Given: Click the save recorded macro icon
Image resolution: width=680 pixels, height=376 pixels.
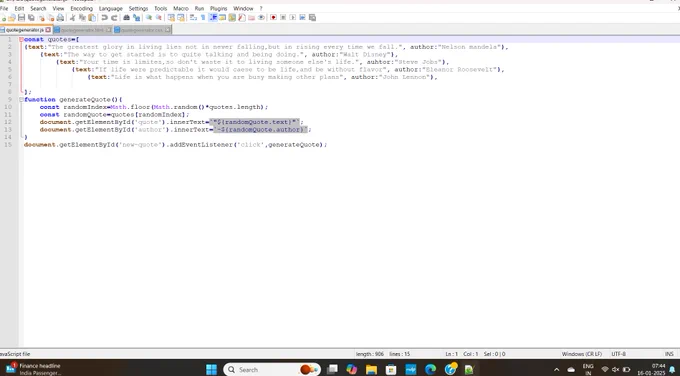Looking at the screenshot, I should point(312,17).
